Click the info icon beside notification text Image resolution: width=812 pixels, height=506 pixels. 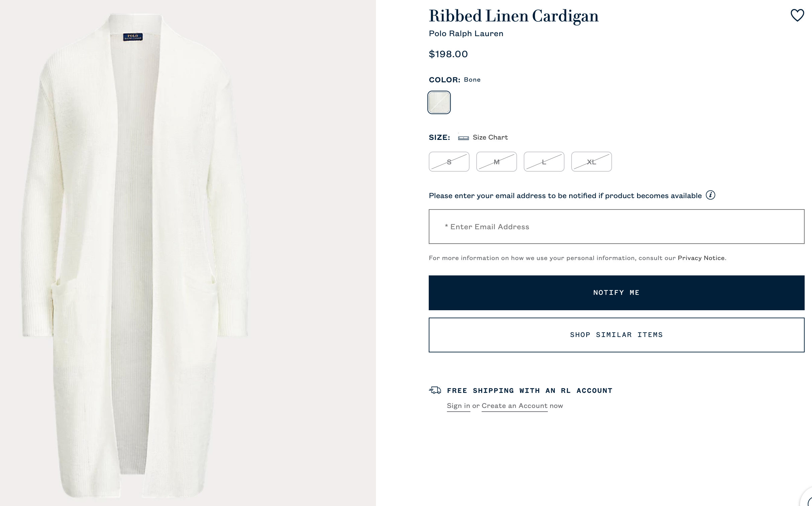[710, 195]
